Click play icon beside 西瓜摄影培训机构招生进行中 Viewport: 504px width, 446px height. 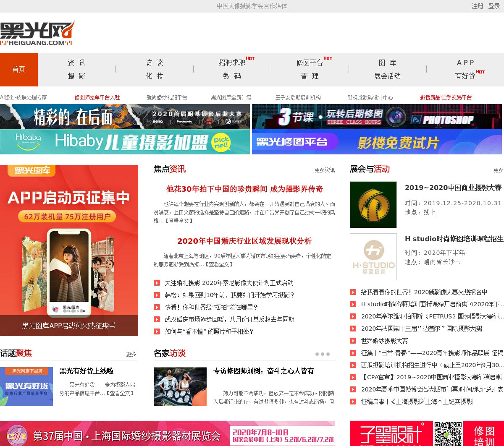[x=353, y=365]
